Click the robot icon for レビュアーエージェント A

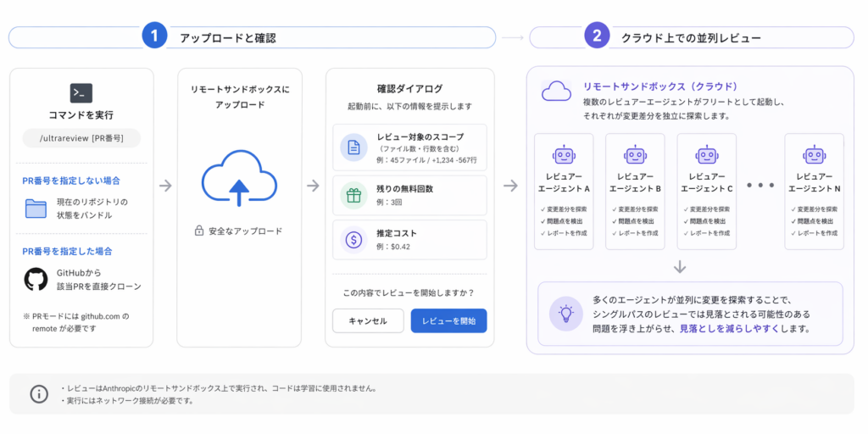[x=564, y=154]
